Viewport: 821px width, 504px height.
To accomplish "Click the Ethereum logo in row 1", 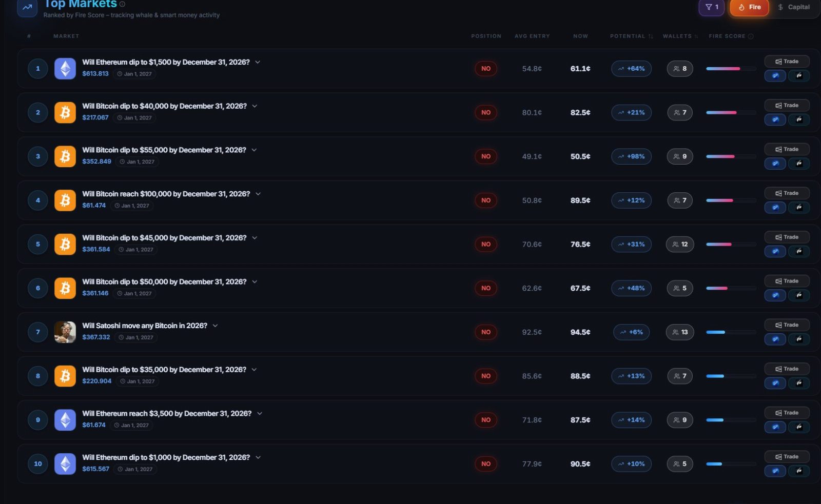I will pos(65,68).
